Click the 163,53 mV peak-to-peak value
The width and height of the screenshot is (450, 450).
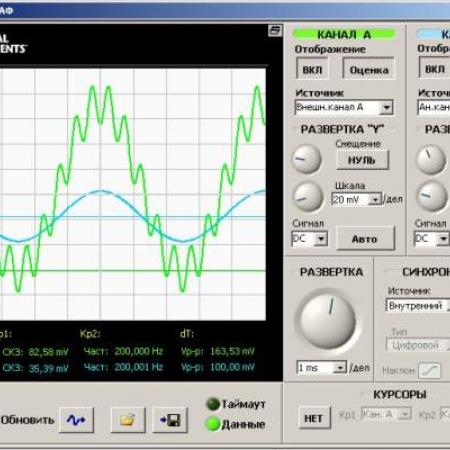232,351
